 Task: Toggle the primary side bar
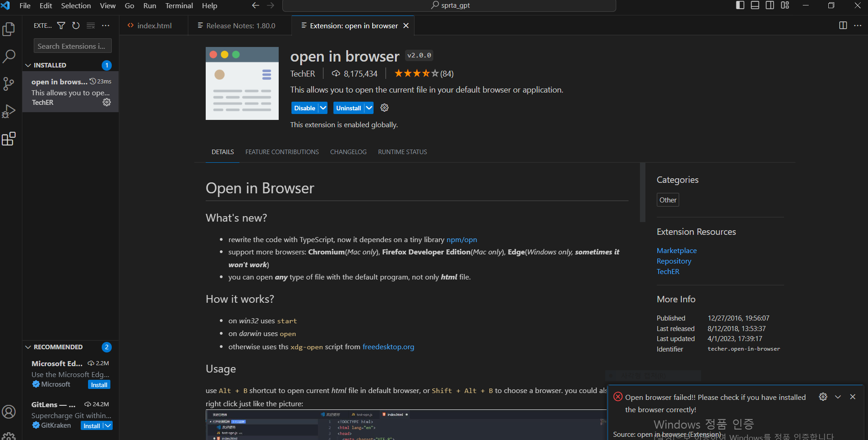coord(740,5)
